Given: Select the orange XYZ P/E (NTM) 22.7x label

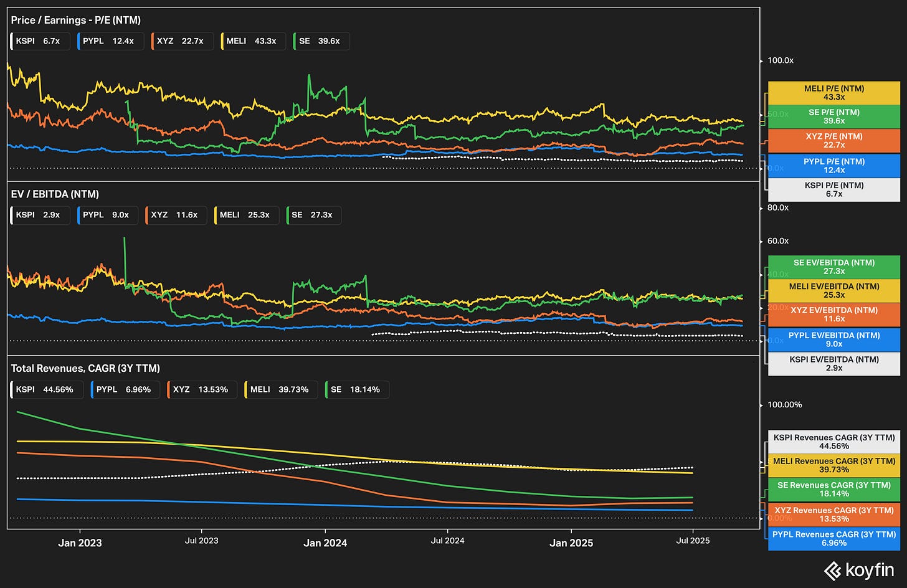Looking at the screenshot, I should pos(834,141).
